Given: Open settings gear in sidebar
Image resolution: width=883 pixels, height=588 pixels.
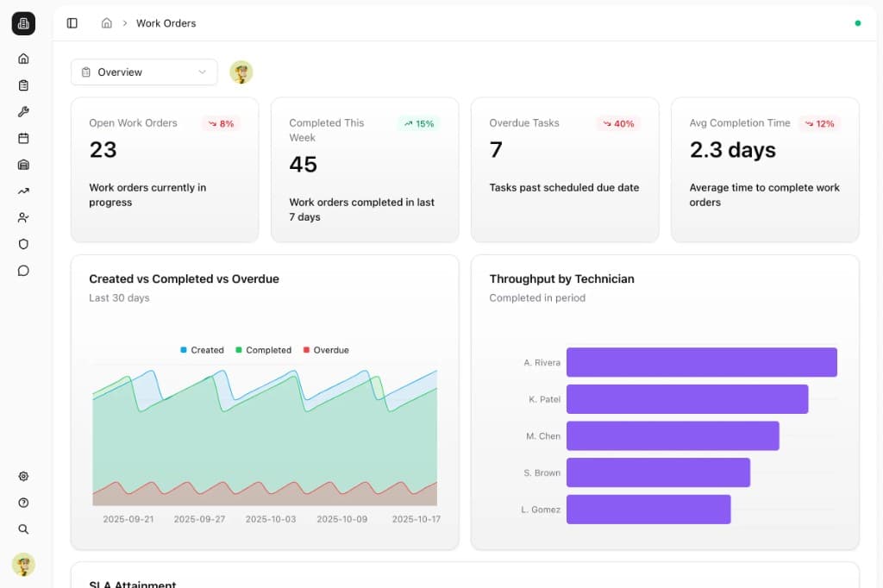Looking at the screenshot, I should 23,476.
